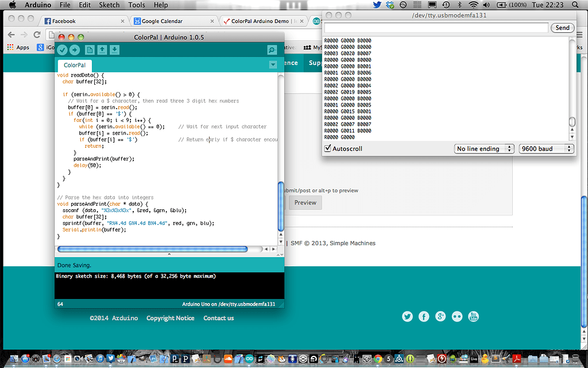This screenshot has width=588, height=368.
Task: Click the Verify sketch checkmark icon
Action: coord(62,50)
